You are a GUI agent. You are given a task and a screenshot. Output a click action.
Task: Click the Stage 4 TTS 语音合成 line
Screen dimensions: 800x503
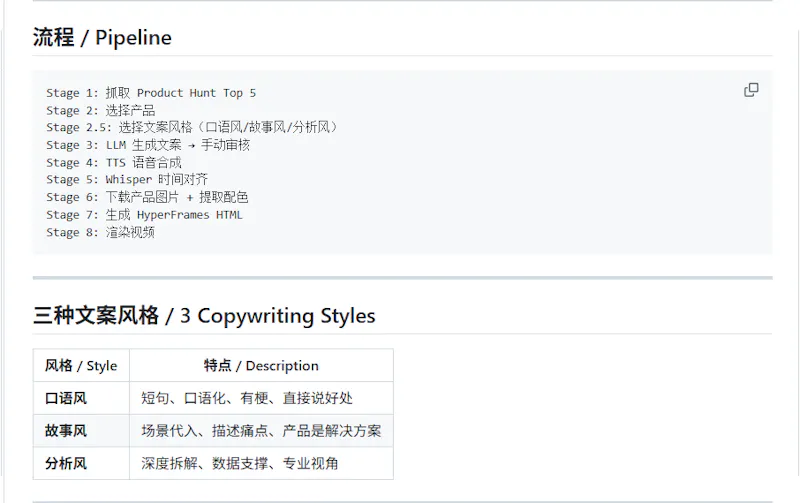click(114, 162)
